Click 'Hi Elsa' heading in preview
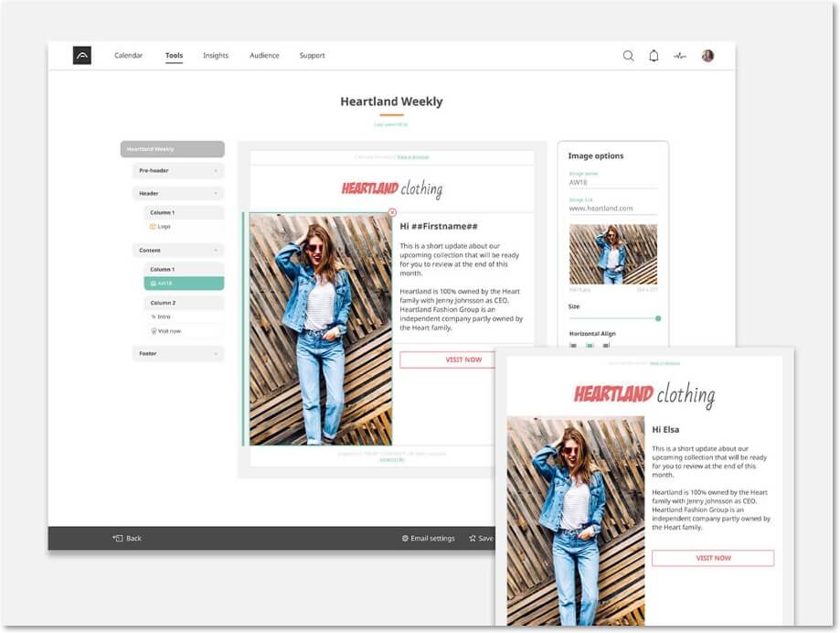 click(x=665, y=429)
